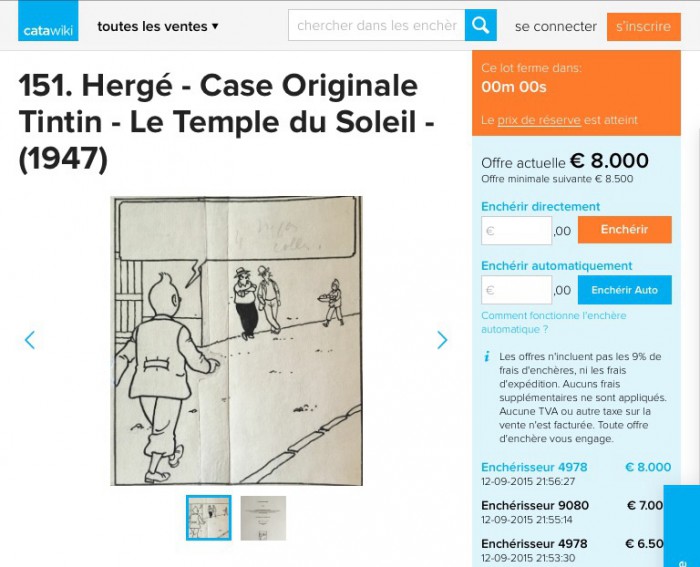This screenshot has height=567, width=700.
Task: Click se connecter to log in
Action: pos(556,26)
